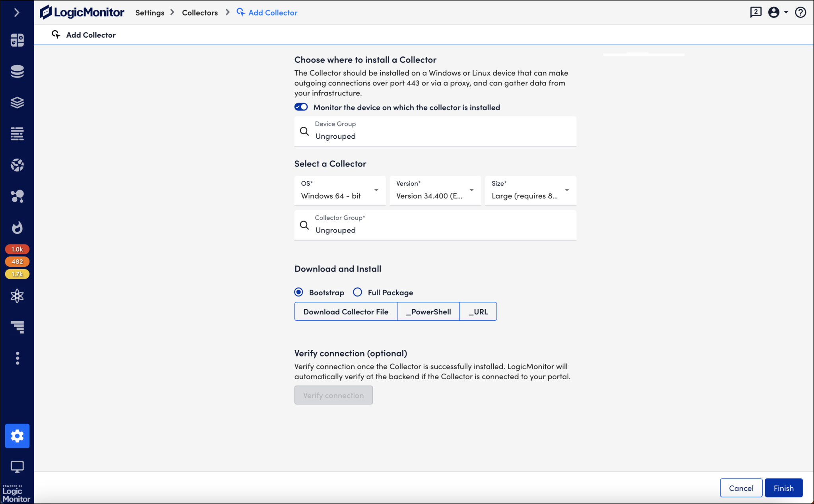Open the remote session monitor icon
Viewport: 814px width, 504px height.
tap(17, 467)
